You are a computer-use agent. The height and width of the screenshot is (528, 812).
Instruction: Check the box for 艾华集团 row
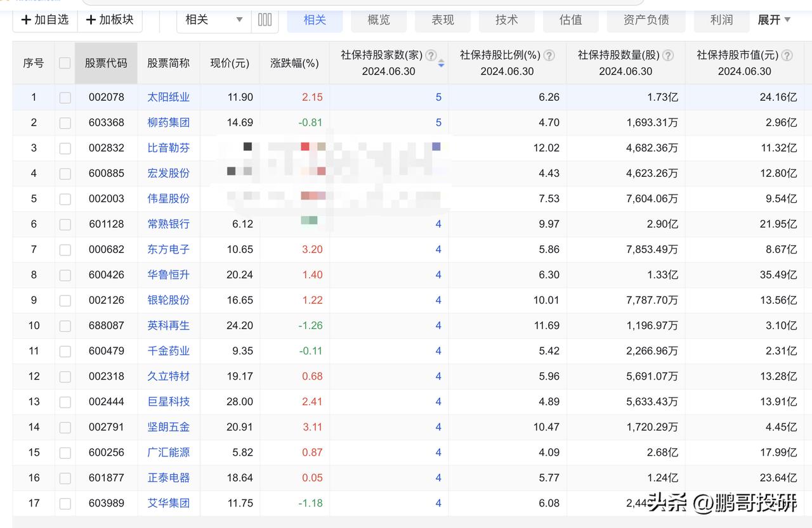65,503
